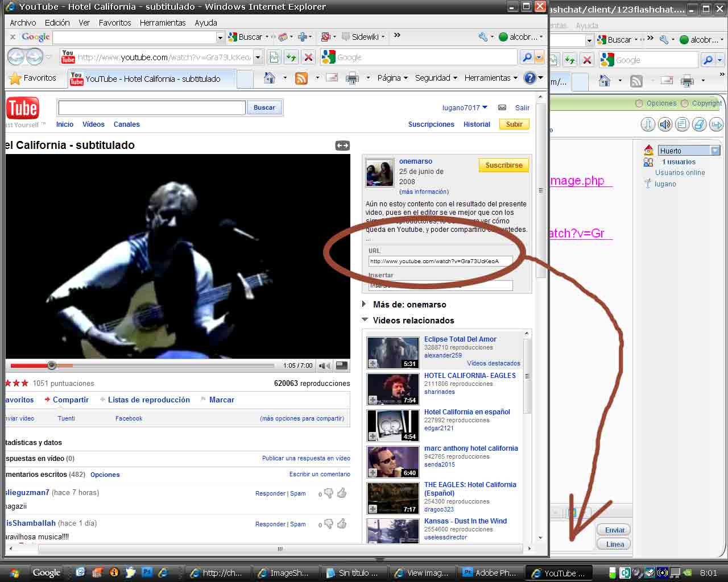Open the address bar history dropdown

tap(258, 57)
